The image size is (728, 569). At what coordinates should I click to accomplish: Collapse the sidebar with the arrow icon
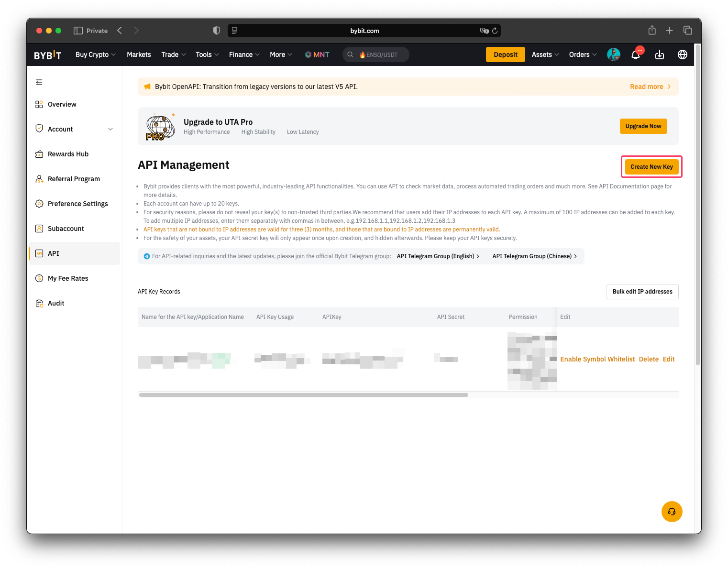coord(39,82)
